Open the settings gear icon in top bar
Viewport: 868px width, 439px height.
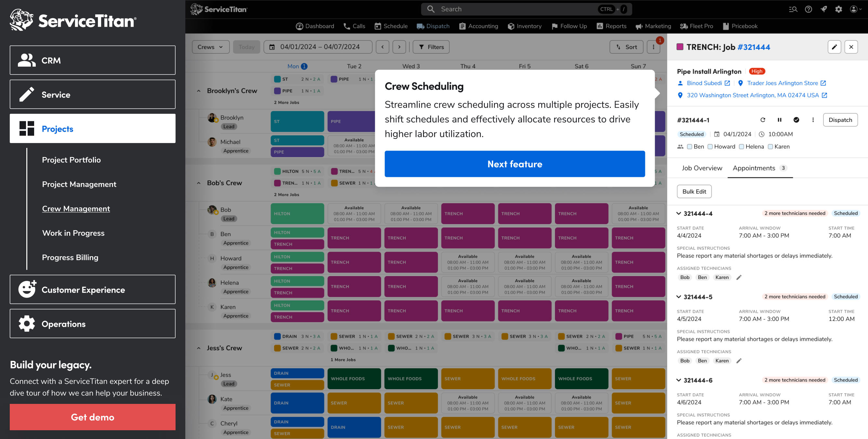pos(838,9)
